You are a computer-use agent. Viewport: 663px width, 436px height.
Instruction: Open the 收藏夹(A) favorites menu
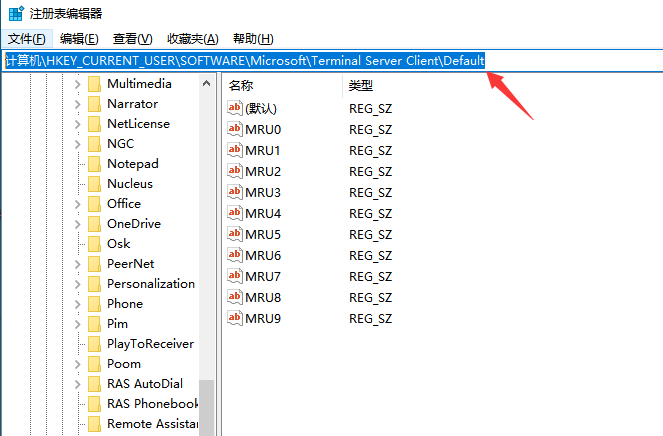[x=192, y=39]
